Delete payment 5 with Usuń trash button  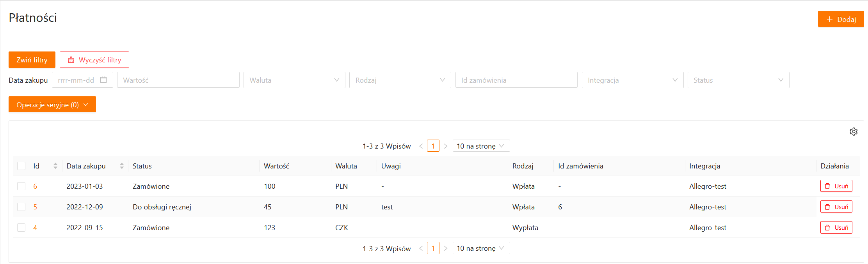[836, 207]
